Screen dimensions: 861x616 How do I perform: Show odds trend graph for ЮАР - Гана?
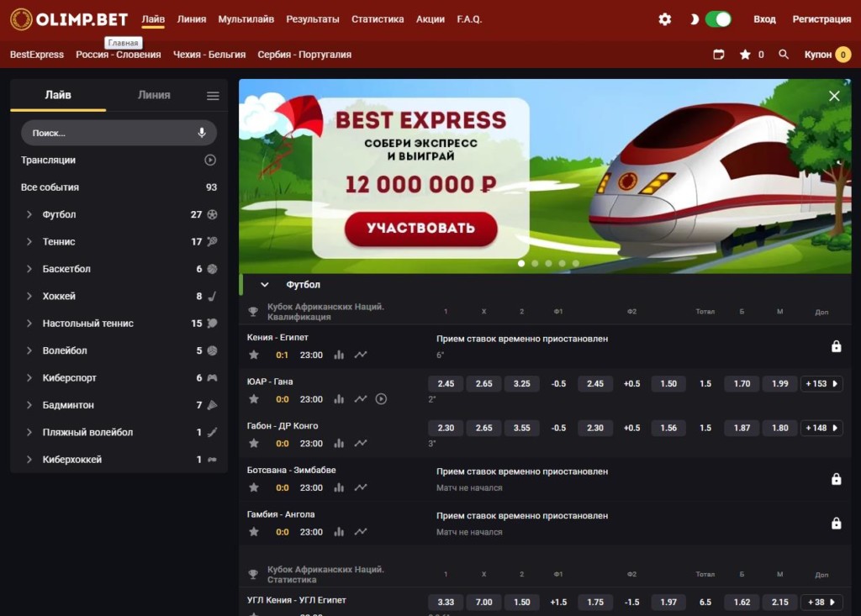tap(360, 399)
